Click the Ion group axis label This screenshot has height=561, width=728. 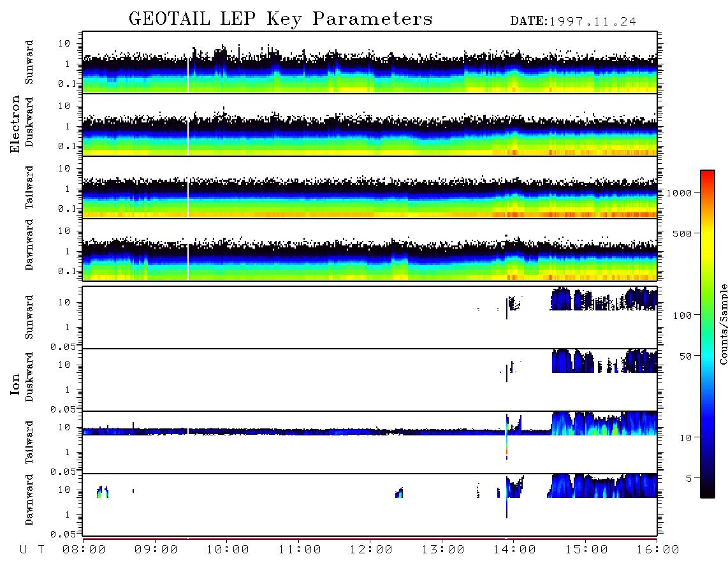pos(15,384)
